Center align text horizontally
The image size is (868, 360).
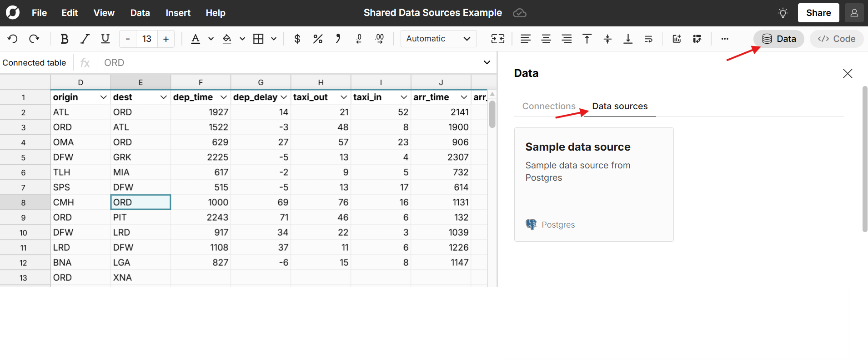[x=546, y=39]
